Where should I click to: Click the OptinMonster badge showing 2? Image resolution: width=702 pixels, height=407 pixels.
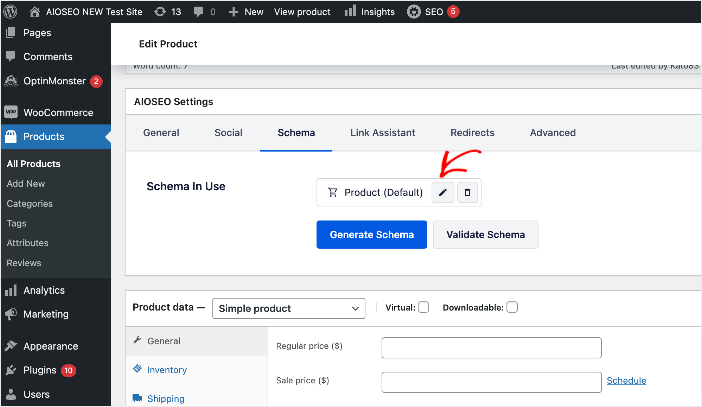(x=96, y=81)
